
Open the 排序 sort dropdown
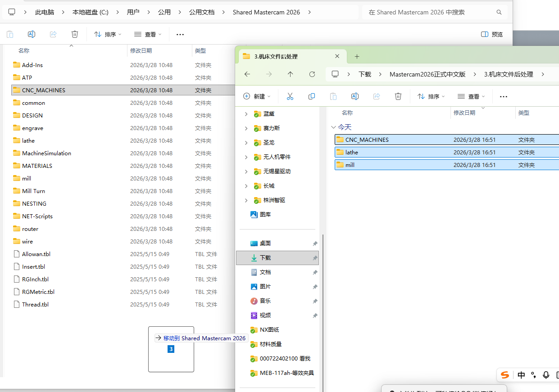coord(431,96)
